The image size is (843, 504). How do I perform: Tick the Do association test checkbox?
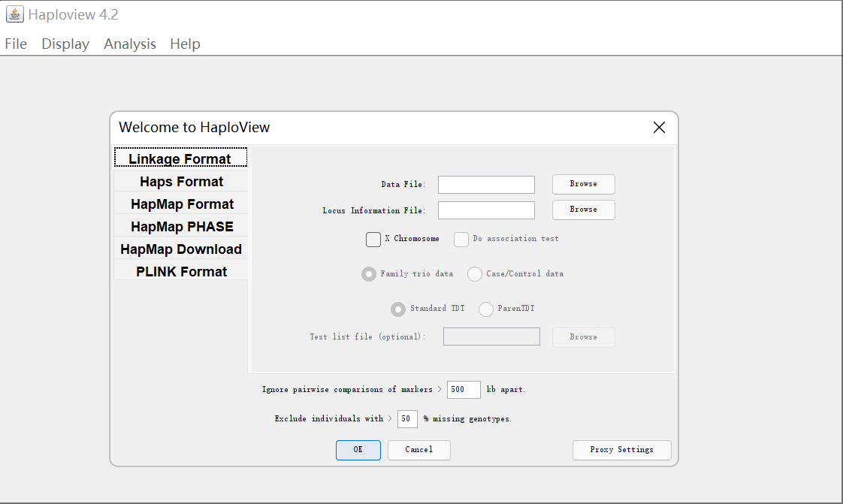pyautogui.click(x=461, y=239)
